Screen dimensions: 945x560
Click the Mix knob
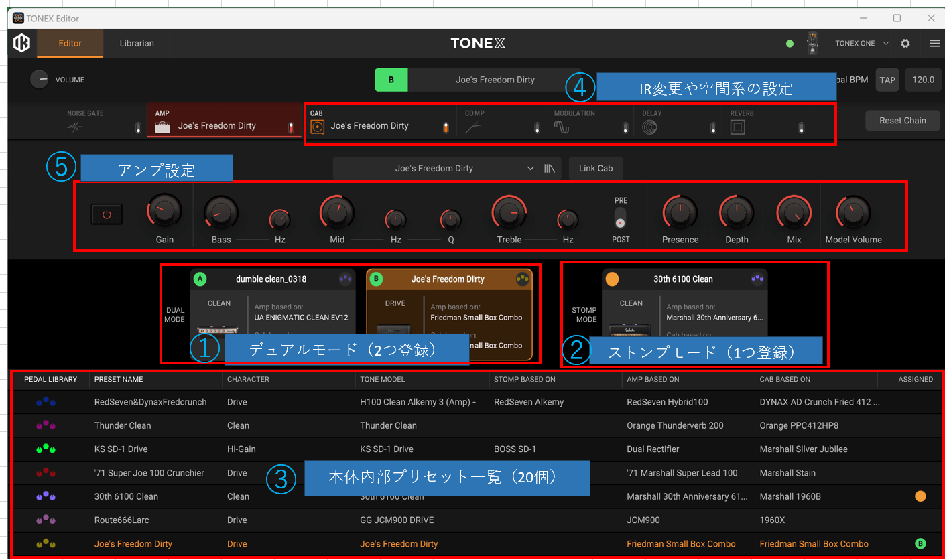[794, 214]
